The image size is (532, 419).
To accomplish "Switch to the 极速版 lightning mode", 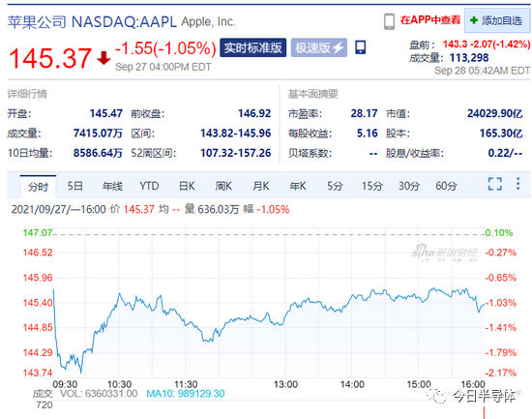I will click(x=319, y=47).
